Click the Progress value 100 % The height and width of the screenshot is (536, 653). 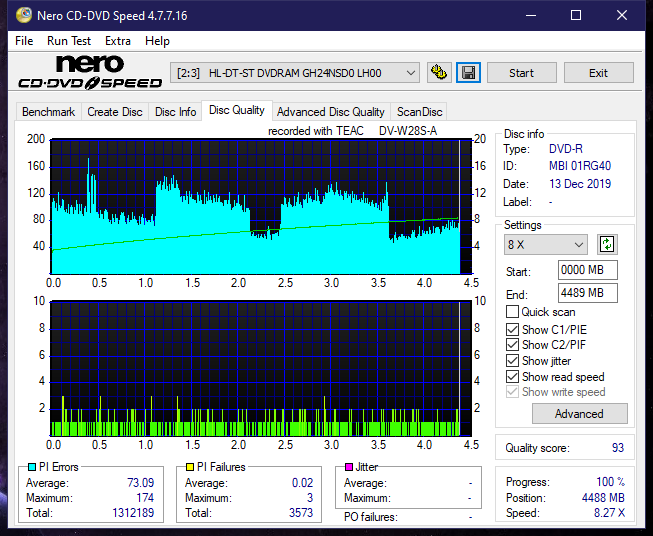tap(611, 482)
